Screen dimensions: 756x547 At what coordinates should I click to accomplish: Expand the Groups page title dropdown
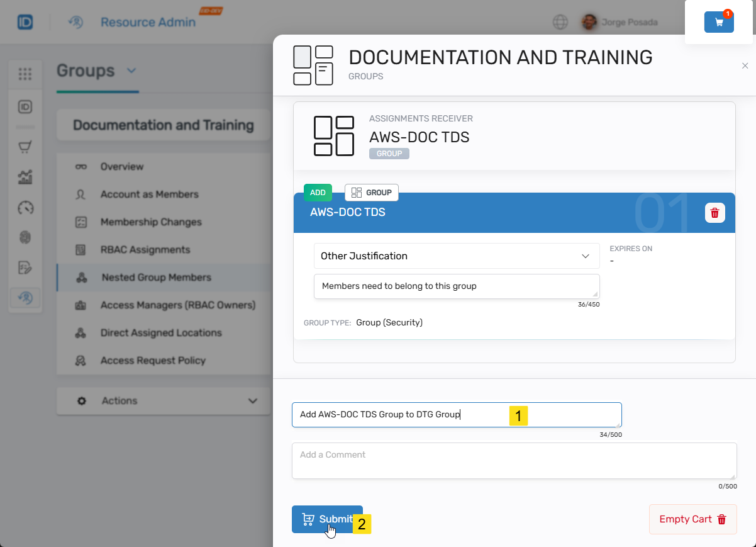[131, 71]
